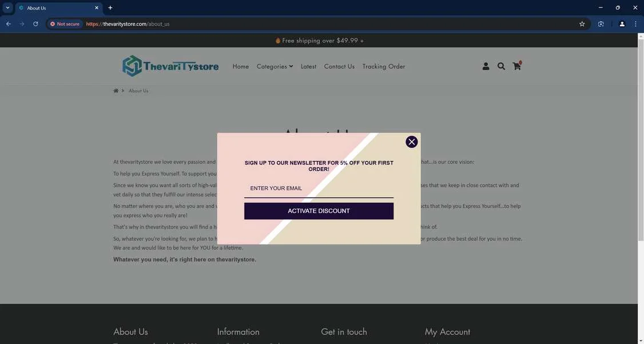This screenshot has width=644, height=344.
Task: Open the shopping cart icon
Action: [x=517, y=66]
